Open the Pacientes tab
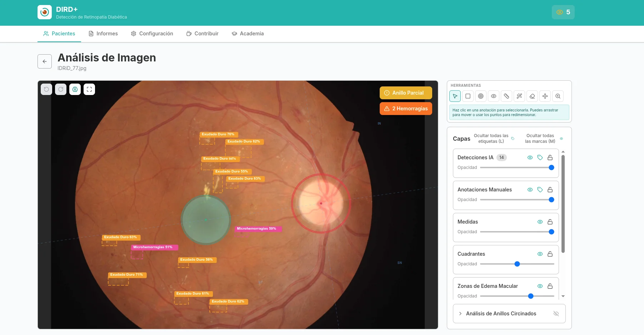 coord(59,34)
